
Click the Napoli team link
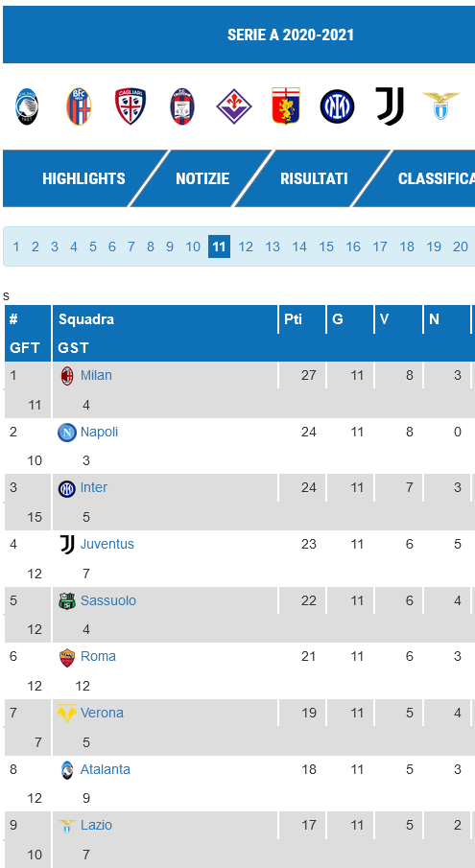coord(99,432)
